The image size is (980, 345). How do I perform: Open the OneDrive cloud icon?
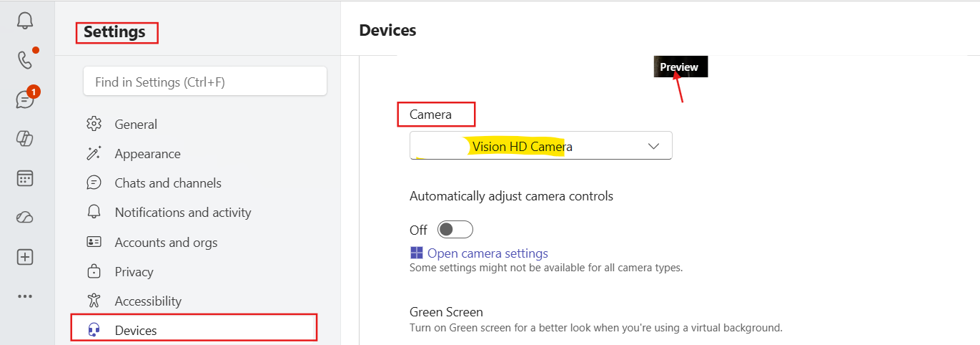[25, 218]
